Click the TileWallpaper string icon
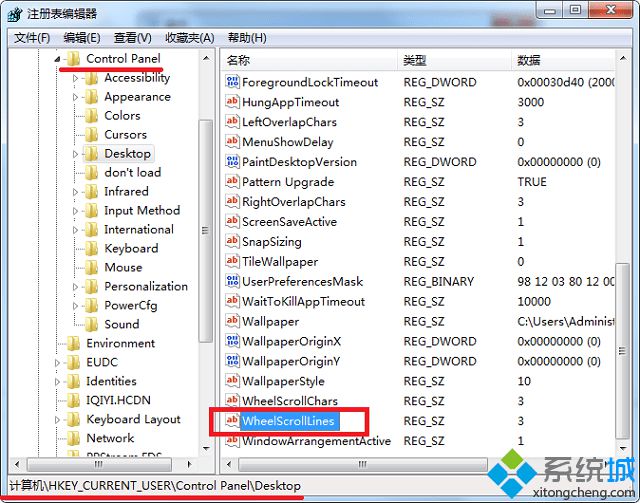The image size is (640, 503). (x=232, y=261)
